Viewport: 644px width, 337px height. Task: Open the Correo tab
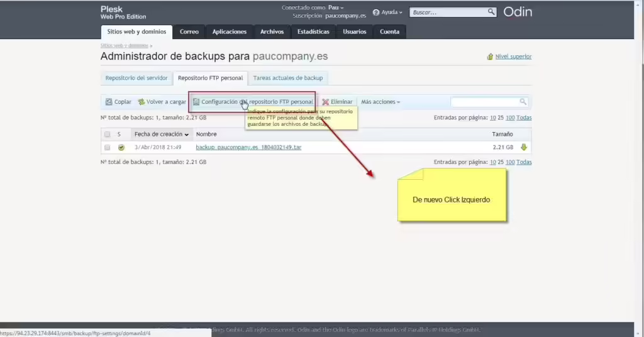point(189,31)
